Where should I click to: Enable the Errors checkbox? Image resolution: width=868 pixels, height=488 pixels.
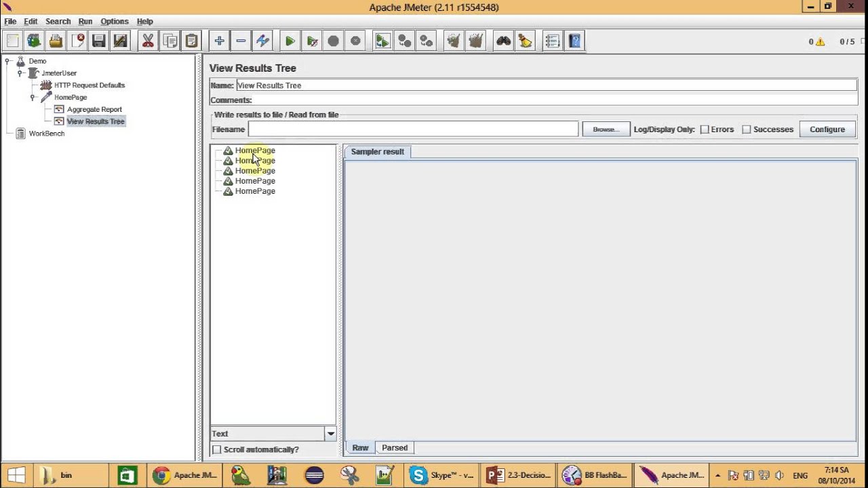(705, 129)
